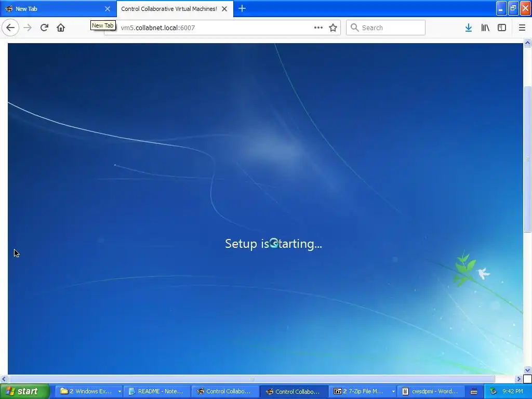Click the forward navigation arrow

point(28,28)
